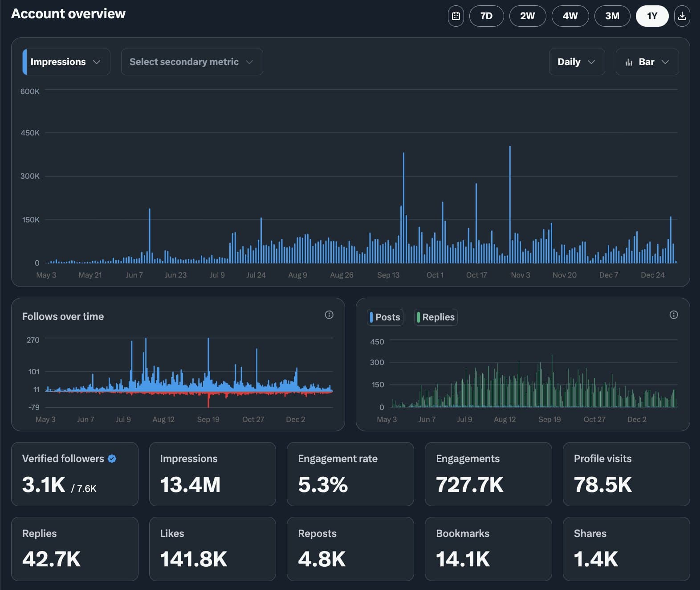Click the Reposts 4.8K stat card
700x590 pixels.
(x=350, y=549)
